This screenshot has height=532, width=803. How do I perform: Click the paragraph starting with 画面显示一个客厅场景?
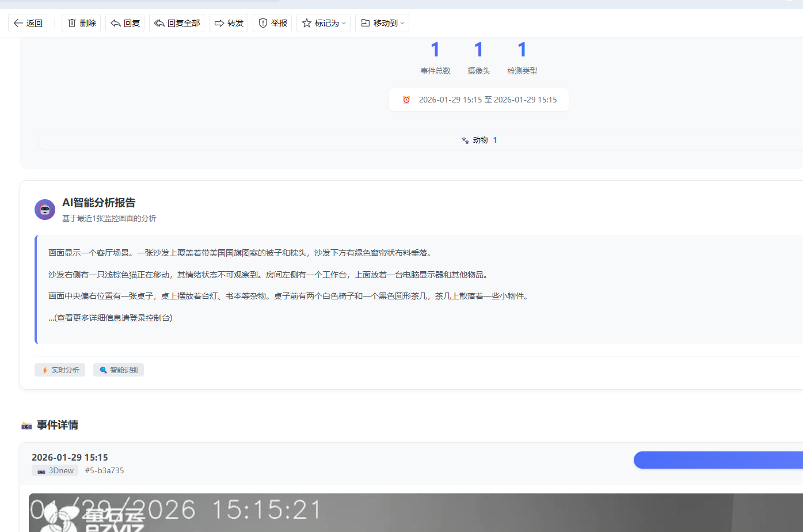click(240, 253)
